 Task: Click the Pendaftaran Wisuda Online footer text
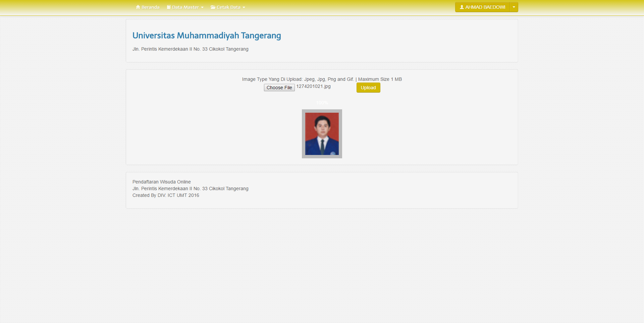tap(162, 182)
